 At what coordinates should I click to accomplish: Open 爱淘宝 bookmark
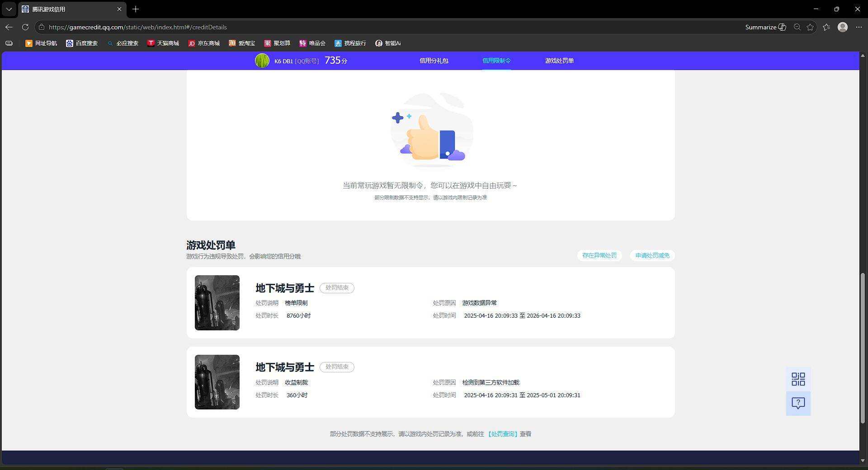(x=242, y=43)
